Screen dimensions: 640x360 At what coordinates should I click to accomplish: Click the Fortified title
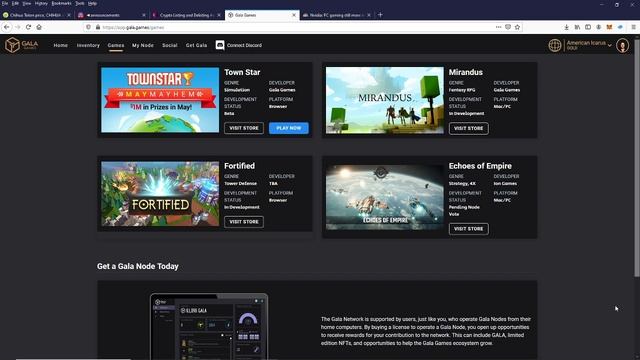239,166
